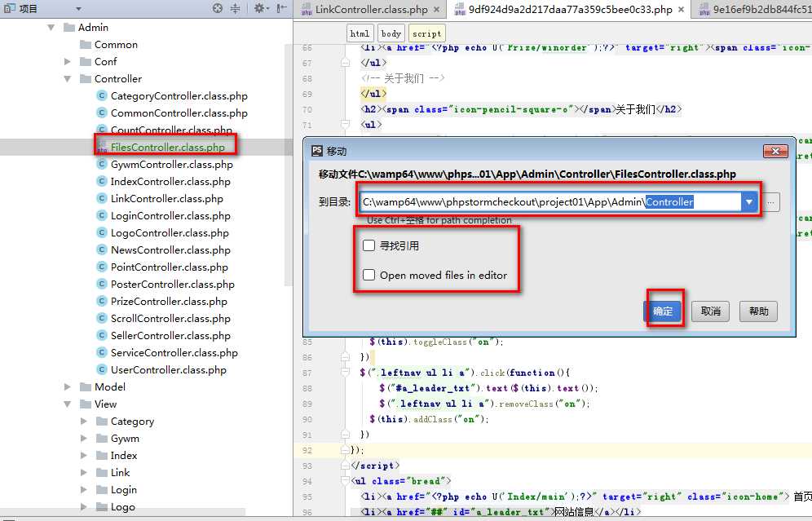812x521 pixels.
Task: Hide the project panel with hide icon
Action: tap(281, 8)
